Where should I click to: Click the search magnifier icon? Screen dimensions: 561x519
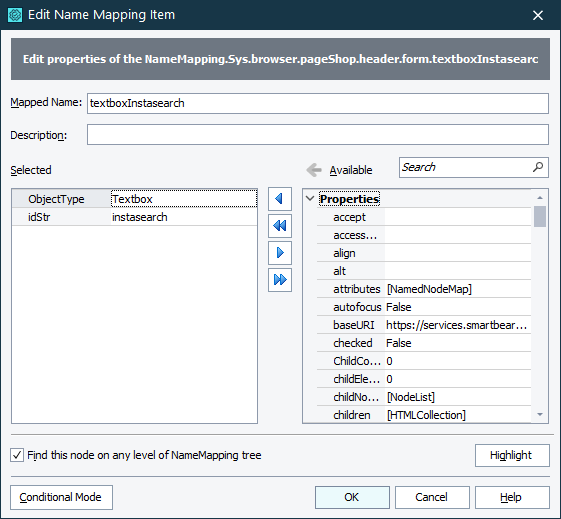click(538, 167)
